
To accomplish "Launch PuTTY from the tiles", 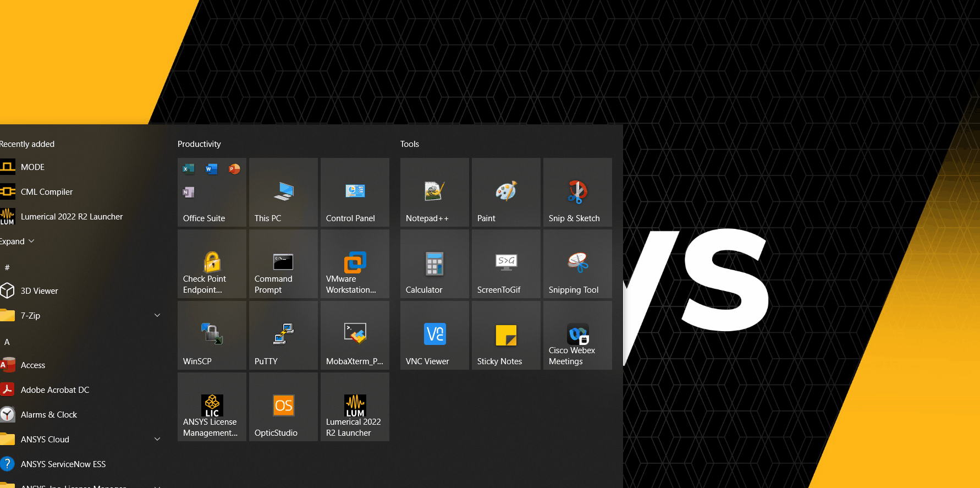I will pos(283,335).
